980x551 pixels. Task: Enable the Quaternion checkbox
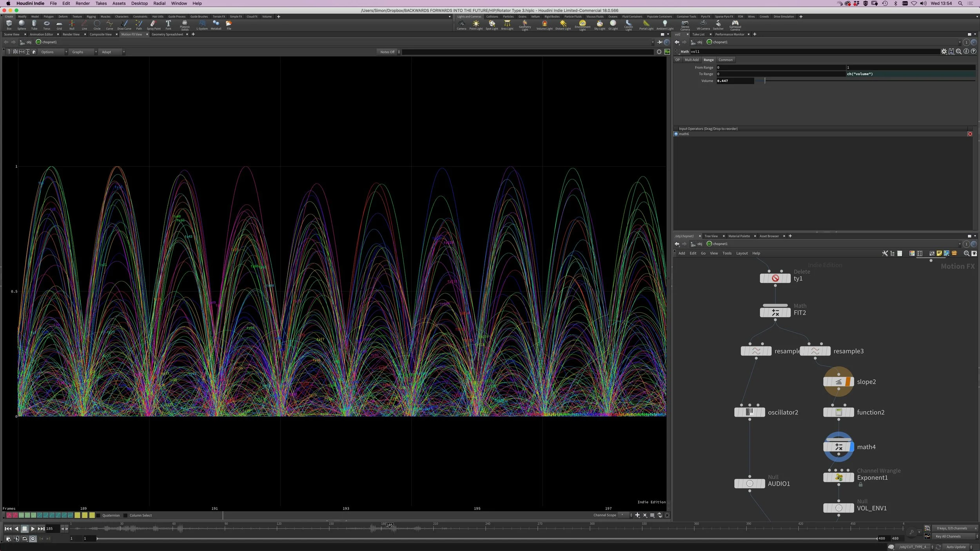[x=98, y=515]
